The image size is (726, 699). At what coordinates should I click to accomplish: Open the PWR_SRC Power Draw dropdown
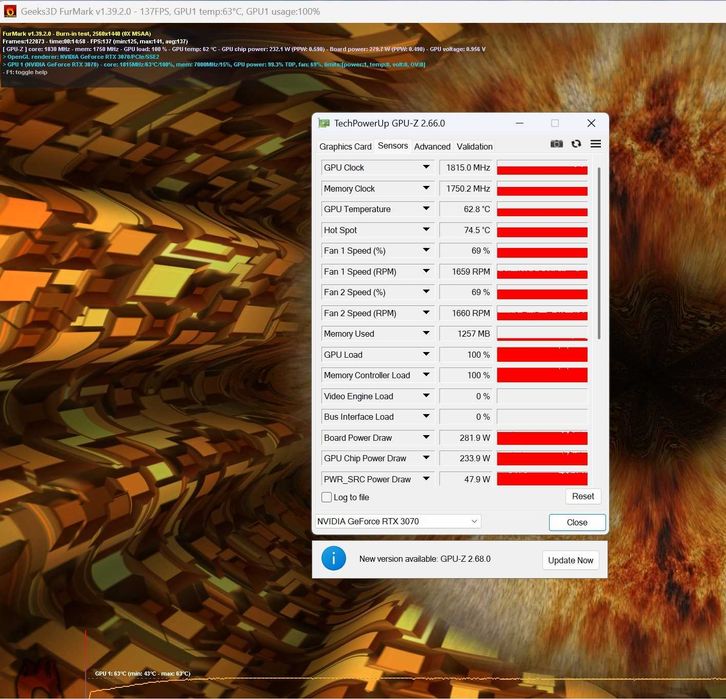tap(426, 479)
